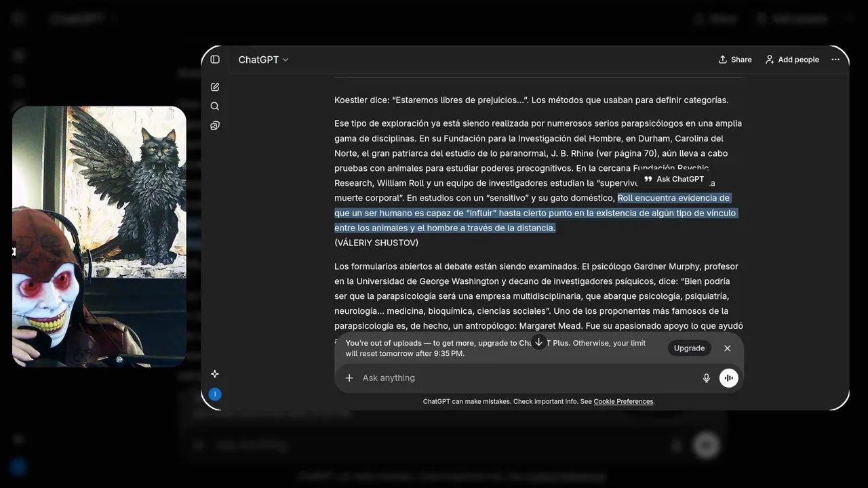Open the library images icon in sidebar
The width and height of the screenshot is (868, 488).
click(x=215, y=125)
